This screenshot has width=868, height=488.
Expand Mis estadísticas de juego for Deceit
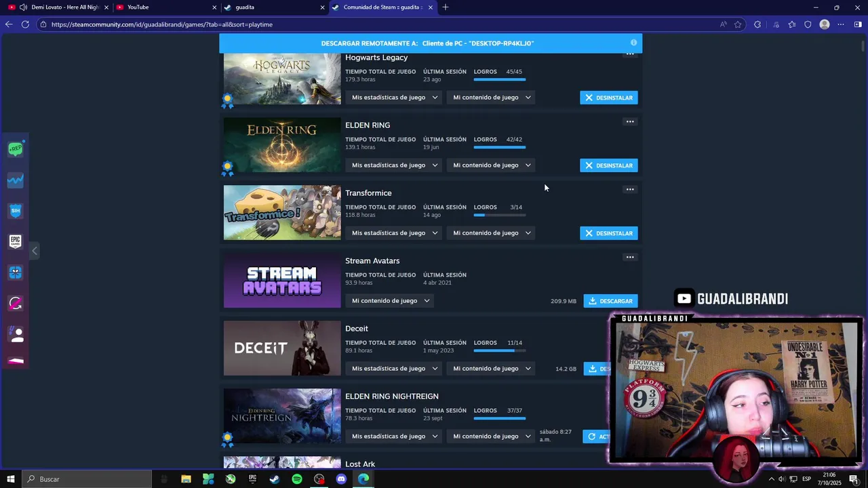click(x=395, y=369)
